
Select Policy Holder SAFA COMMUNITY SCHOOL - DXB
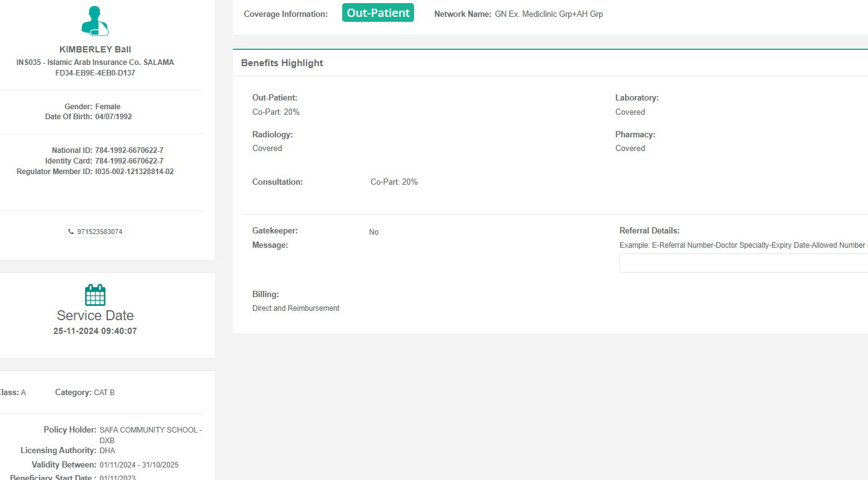150,435
